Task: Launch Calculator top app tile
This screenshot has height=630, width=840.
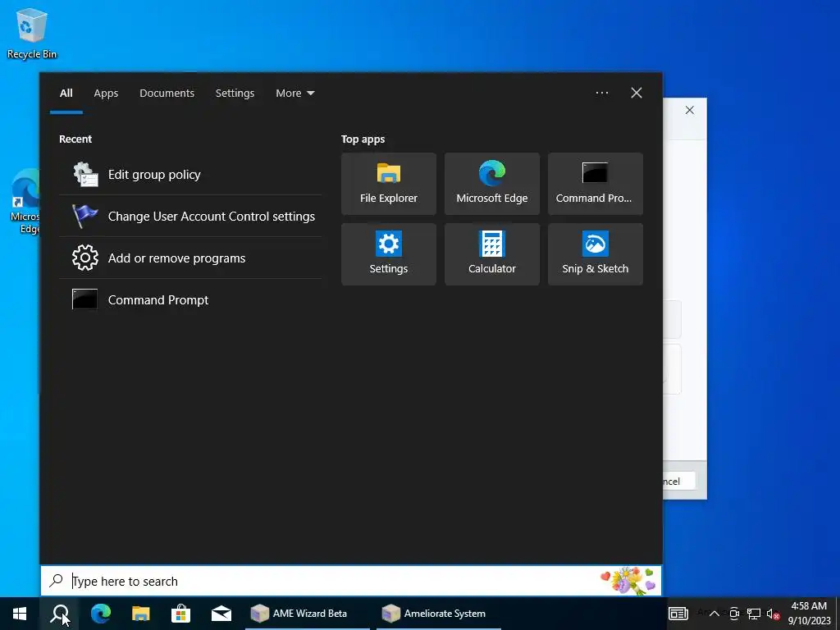Action: [x=492, y=254]
